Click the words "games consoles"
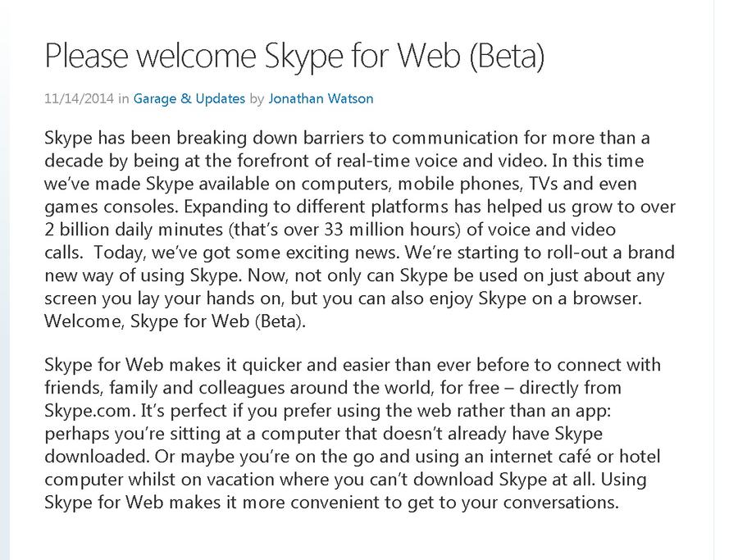The height and width of the screenshot is (560, 738). click(x=111, y=207)
